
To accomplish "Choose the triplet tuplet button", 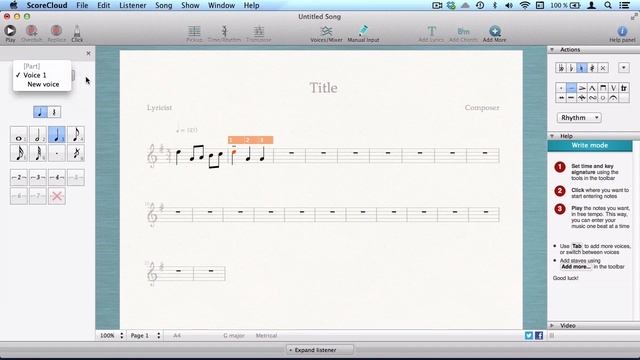I will pos(38,178).
